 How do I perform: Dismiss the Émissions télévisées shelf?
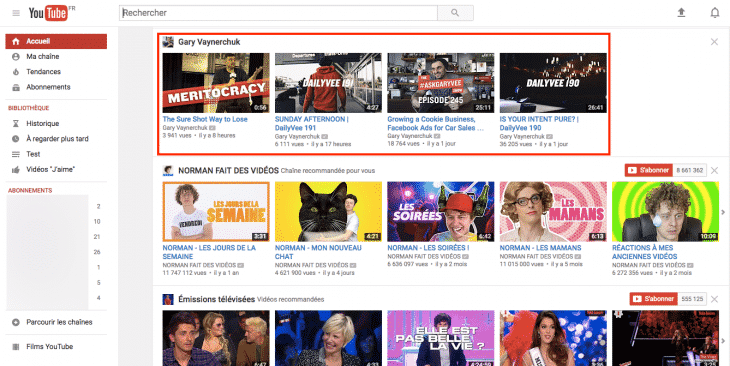(x=714, y=299)
